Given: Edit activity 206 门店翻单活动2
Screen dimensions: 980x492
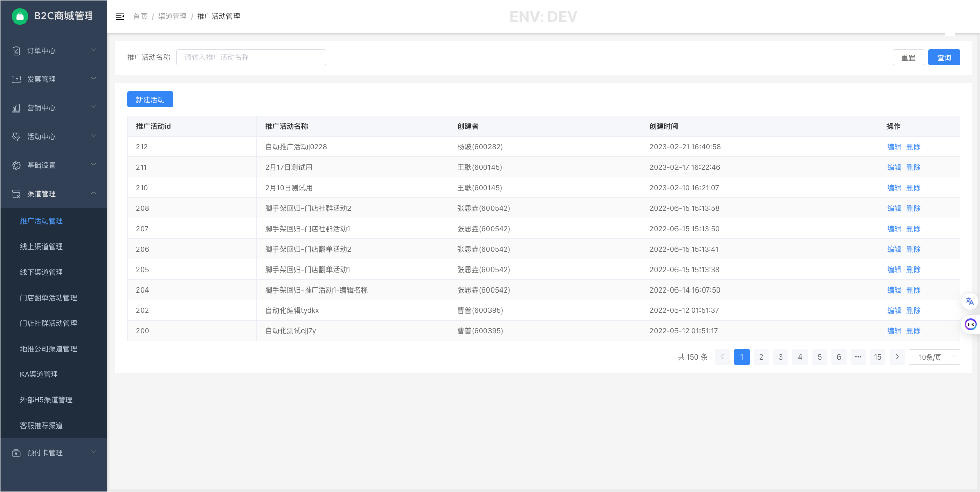Looking at the screenshot, I should [894, 249].
